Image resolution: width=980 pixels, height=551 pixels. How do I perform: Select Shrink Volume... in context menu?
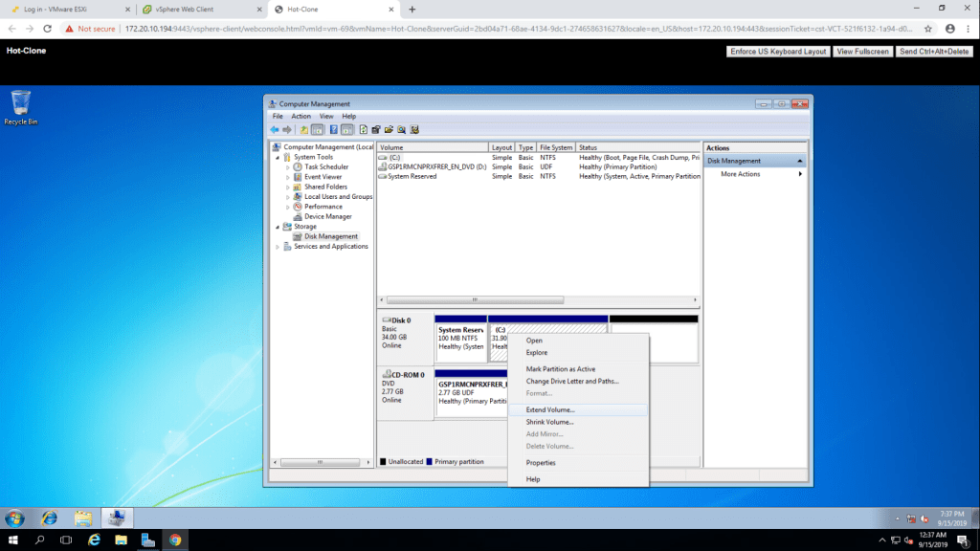coord(549,422)
